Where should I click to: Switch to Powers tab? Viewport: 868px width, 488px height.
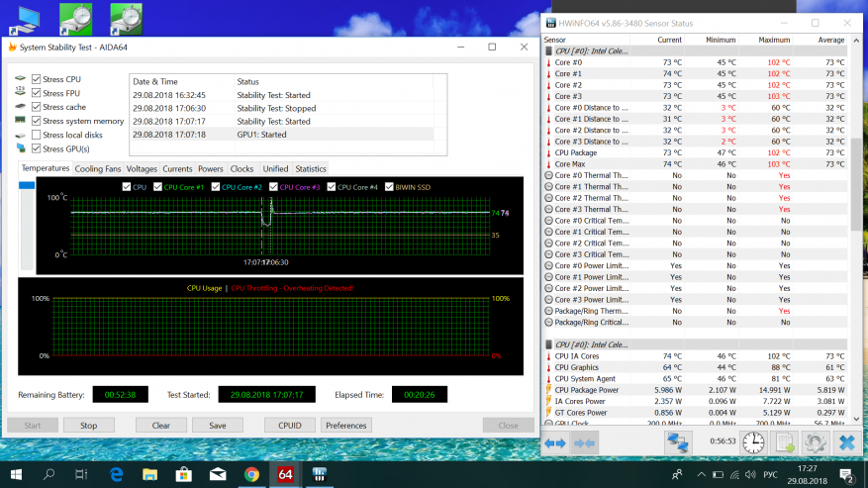point(211,169)
